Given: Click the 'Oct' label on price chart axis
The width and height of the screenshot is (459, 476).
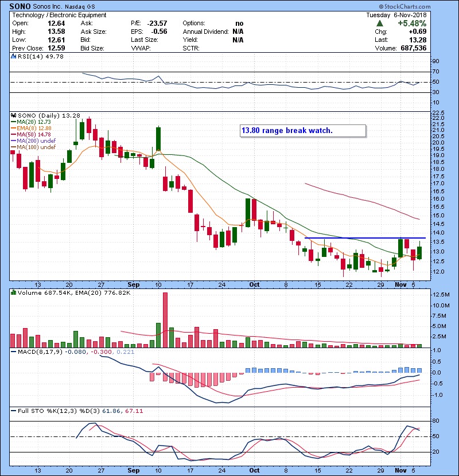Looking at the screenshot, I should pyautogui.click(x=254, y=285).
